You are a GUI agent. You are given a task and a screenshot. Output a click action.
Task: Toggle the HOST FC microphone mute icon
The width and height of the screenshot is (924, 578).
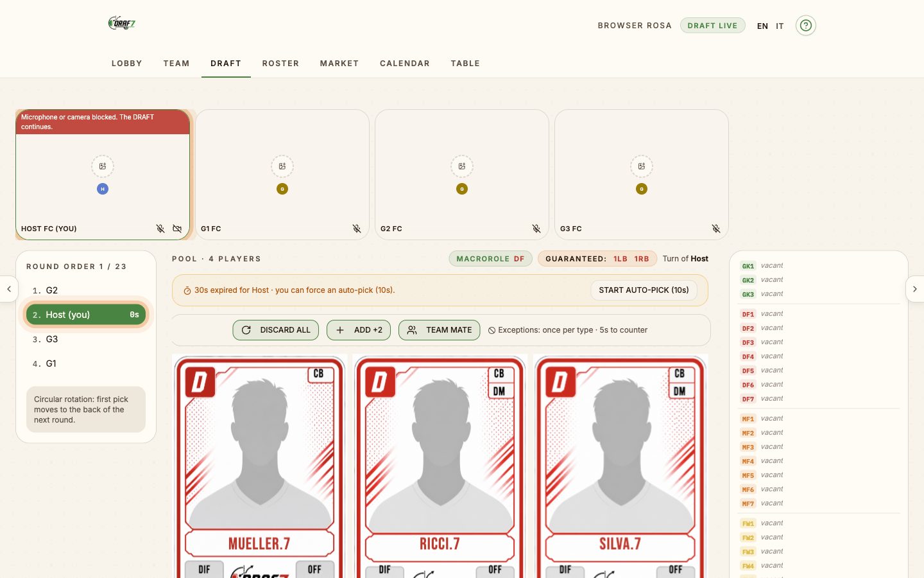pyautogui.click(x=160, y=229)
